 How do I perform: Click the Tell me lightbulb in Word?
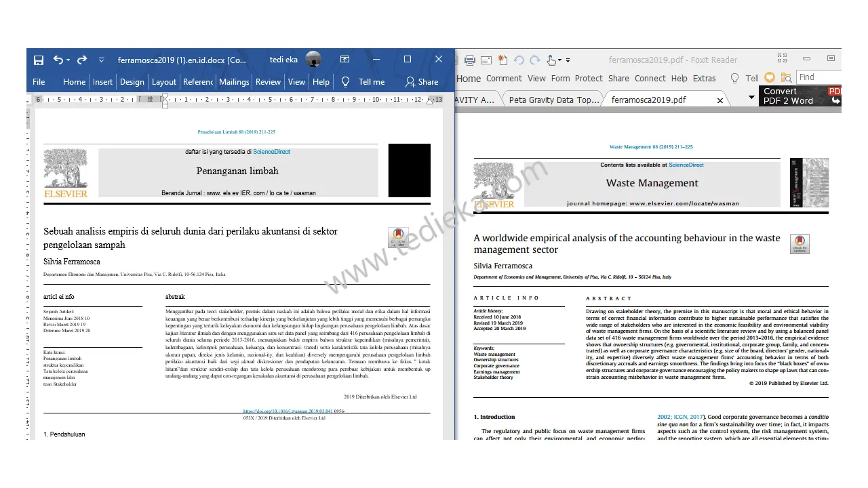pyautogui.click(x=345, y=82)
